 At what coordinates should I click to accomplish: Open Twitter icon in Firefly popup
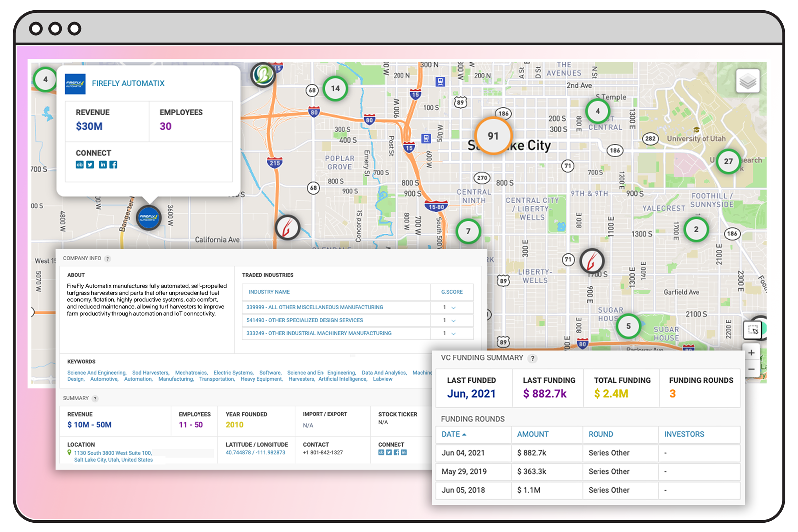coord(90,165)
